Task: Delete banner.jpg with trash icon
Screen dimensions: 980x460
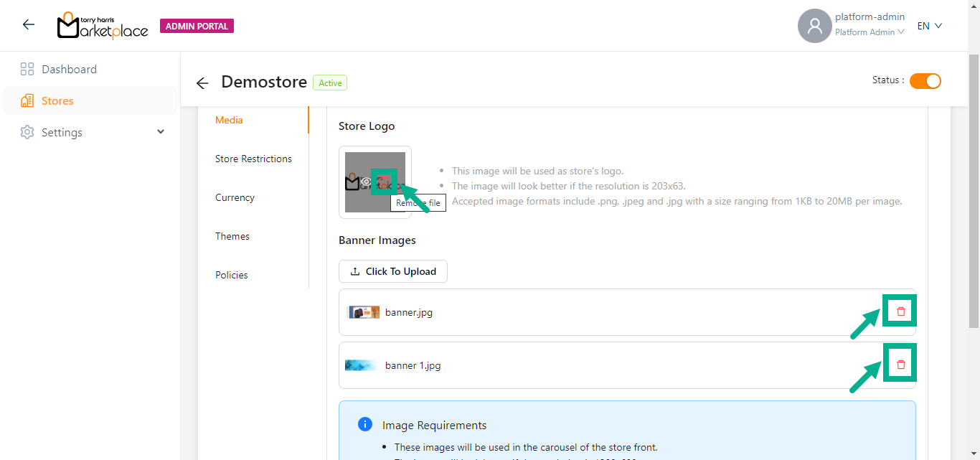Action: point(900,311)
